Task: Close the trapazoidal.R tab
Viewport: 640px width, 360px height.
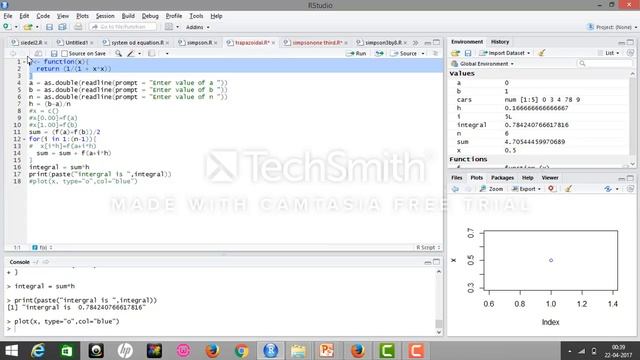Action: [x=273, y=42]
